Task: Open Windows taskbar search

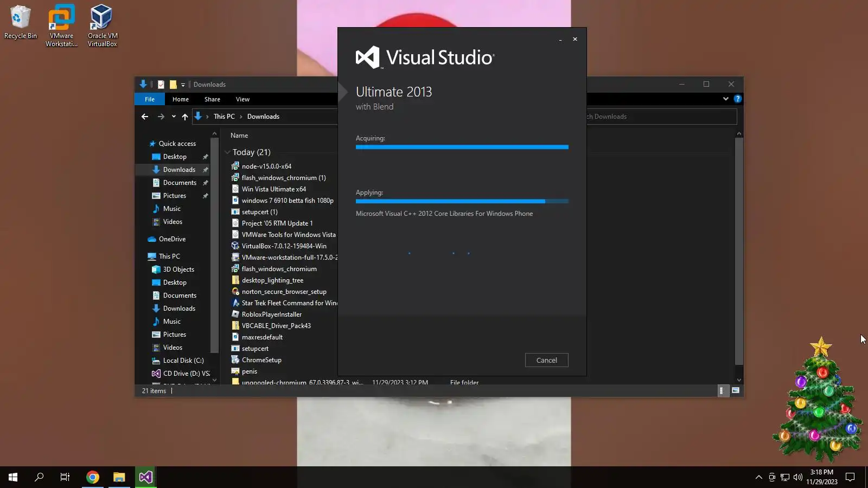Action: pyautogui.click(x=39, y=477)
